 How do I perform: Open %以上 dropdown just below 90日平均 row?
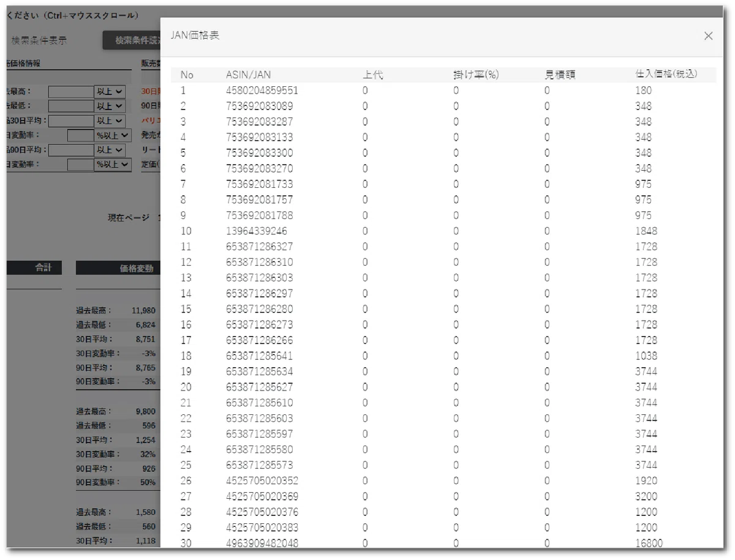pyautogui.click(x=113, y=165)
